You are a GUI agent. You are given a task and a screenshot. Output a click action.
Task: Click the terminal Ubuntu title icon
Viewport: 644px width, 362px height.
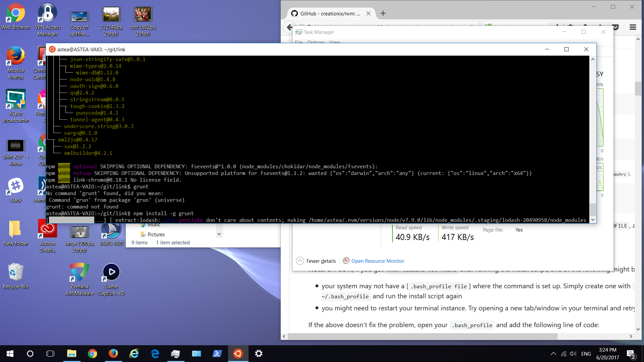[x=52, y=49]
